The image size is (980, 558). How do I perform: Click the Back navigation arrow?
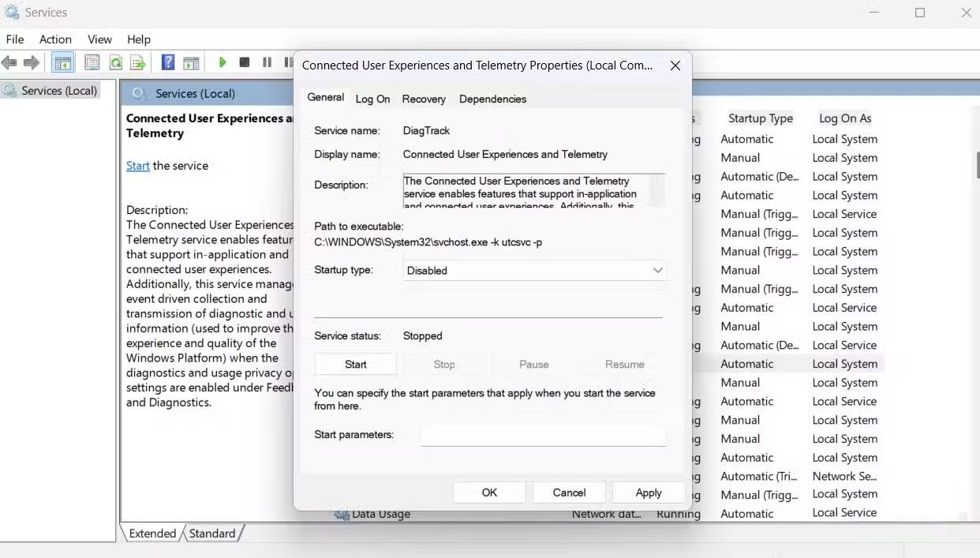(x=10, y=62)
